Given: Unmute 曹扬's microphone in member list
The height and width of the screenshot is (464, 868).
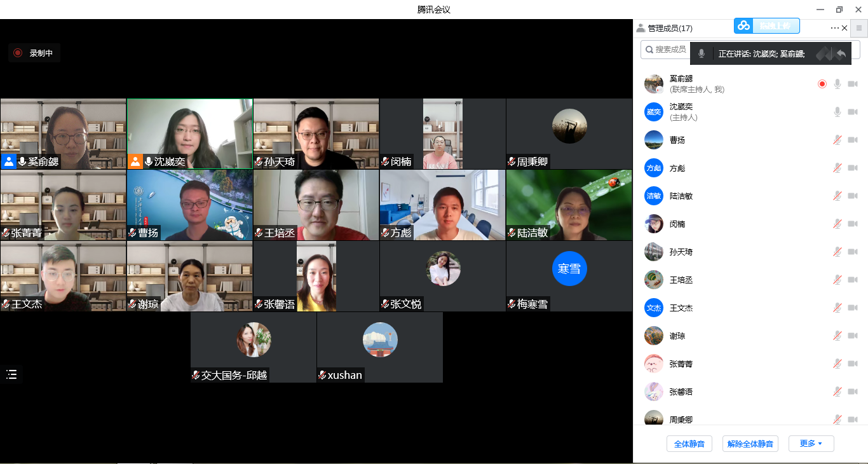Looking at the screenshot, I should click(x=837, y=140).
